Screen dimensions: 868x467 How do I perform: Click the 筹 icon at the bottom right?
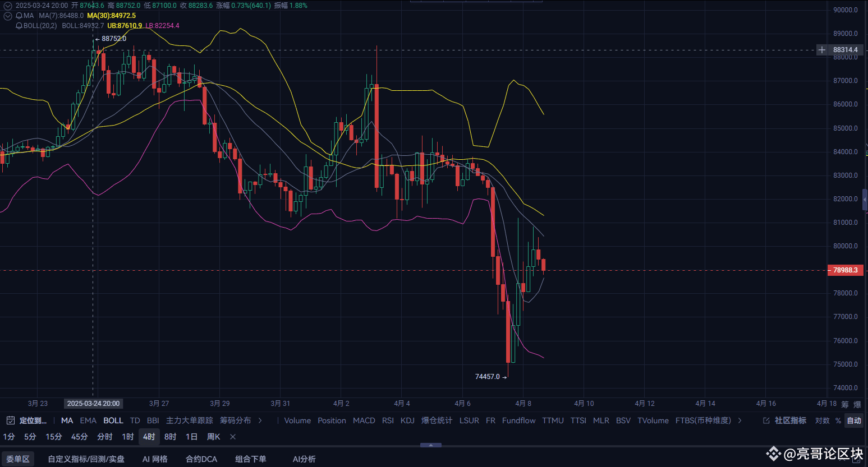(845, 404)
